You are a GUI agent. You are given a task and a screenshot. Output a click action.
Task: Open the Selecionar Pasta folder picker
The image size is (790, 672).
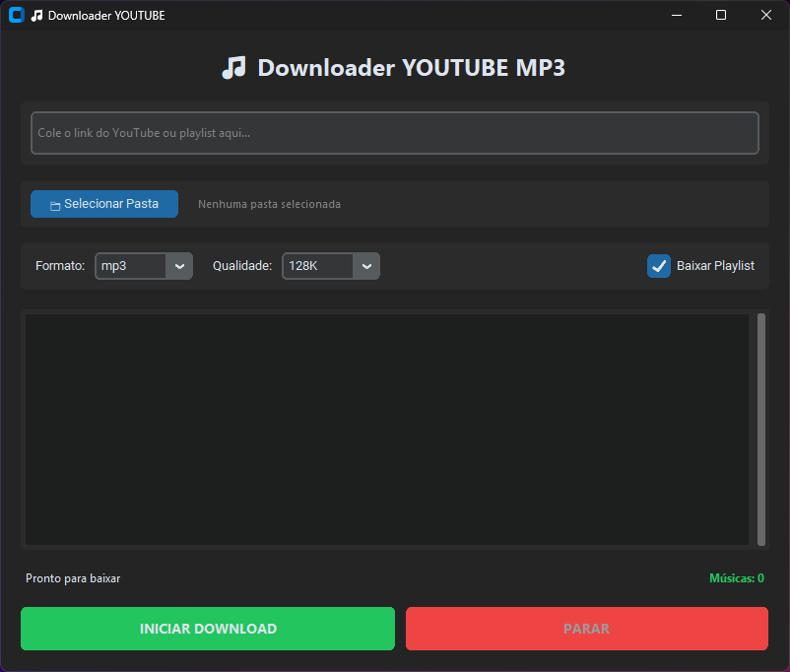coord(104,204)
